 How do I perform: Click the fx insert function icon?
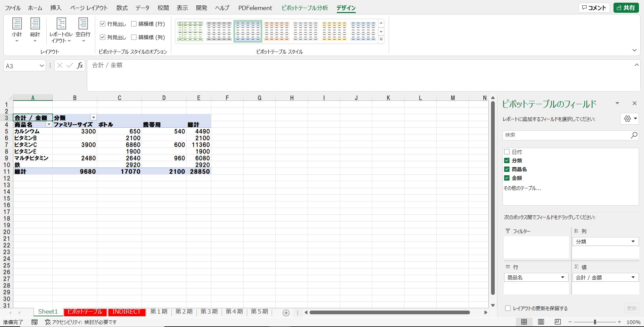pyautogui.click(x=80, y=66)
